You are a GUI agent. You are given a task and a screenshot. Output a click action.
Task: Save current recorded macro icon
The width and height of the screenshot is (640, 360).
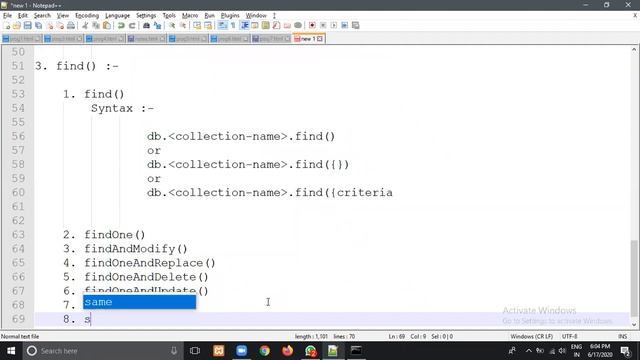[x=356, y=25]
